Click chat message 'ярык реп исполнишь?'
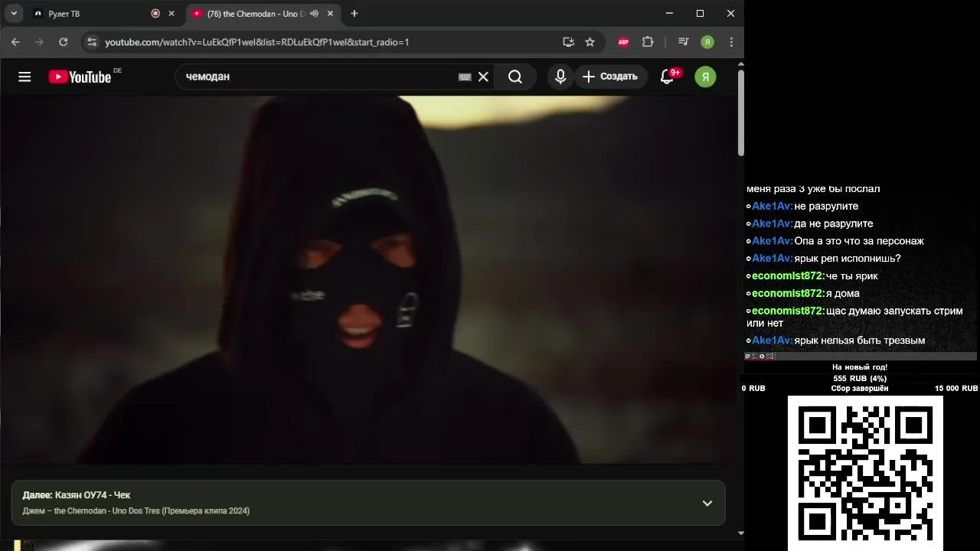The image size is (980, 551). [x=848, y=259]
